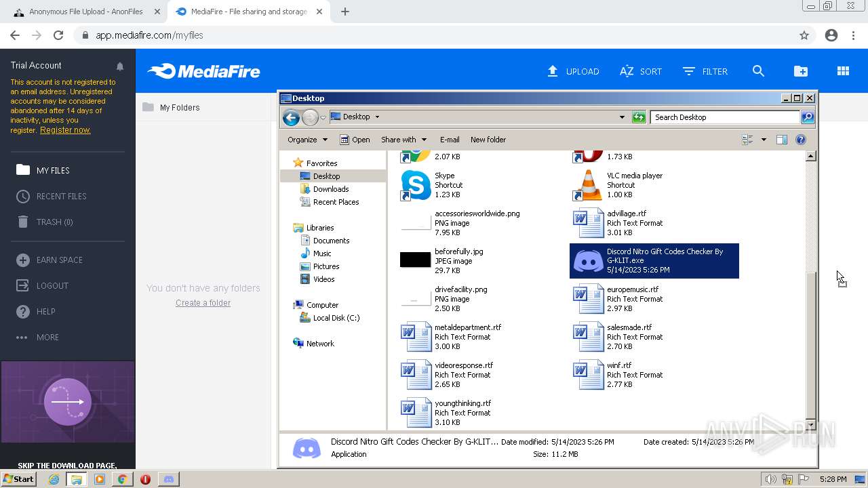Bookmark this page with the star icon

tap(804, 35)
